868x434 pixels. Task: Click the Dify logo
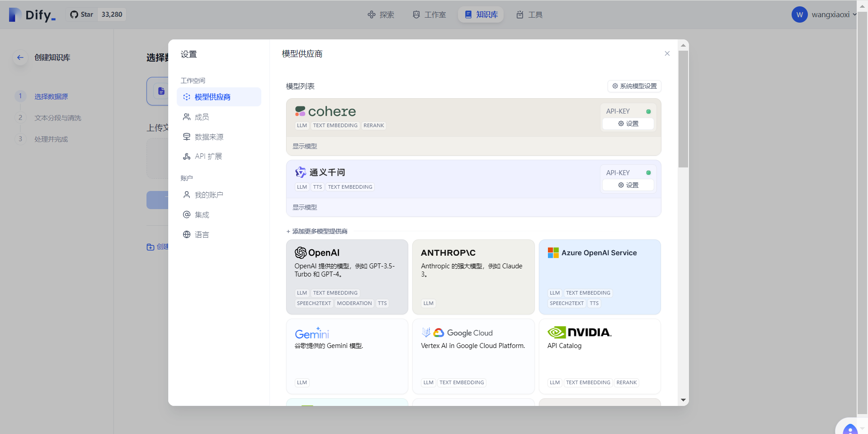pyautogui.click(x=32, y=14)
